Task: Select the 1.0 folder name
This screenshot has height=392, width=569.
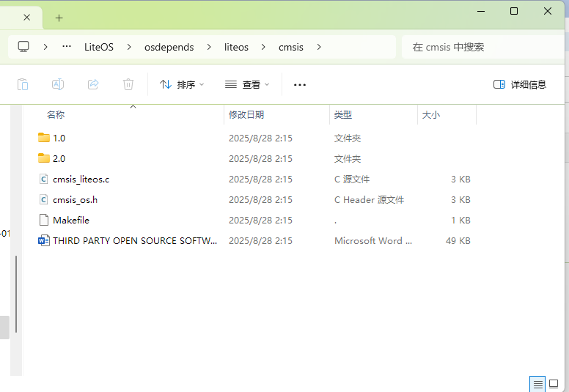Action: [x=59, y=138]
